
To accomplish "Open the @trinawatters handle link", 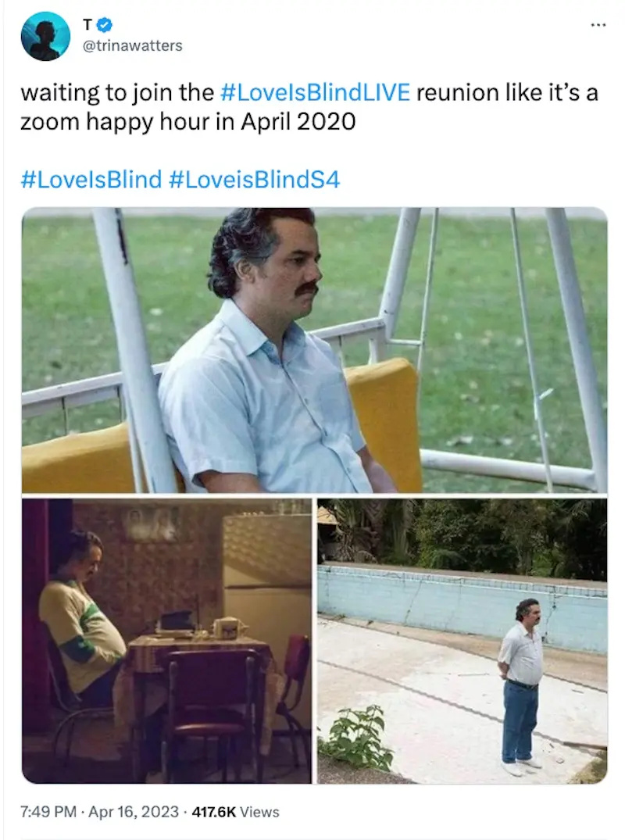I will click(x=132, y=45).
